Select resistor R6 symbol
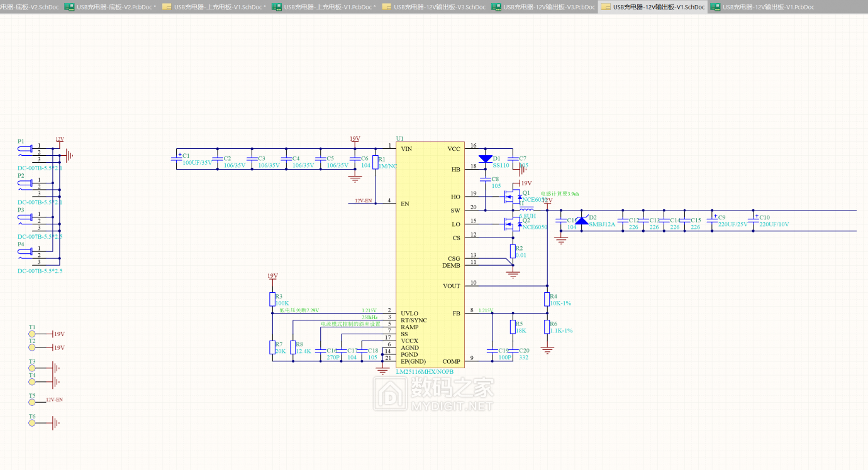Viewport: 868px width, 470px height. pyautogui.click(x=547, y=327)
